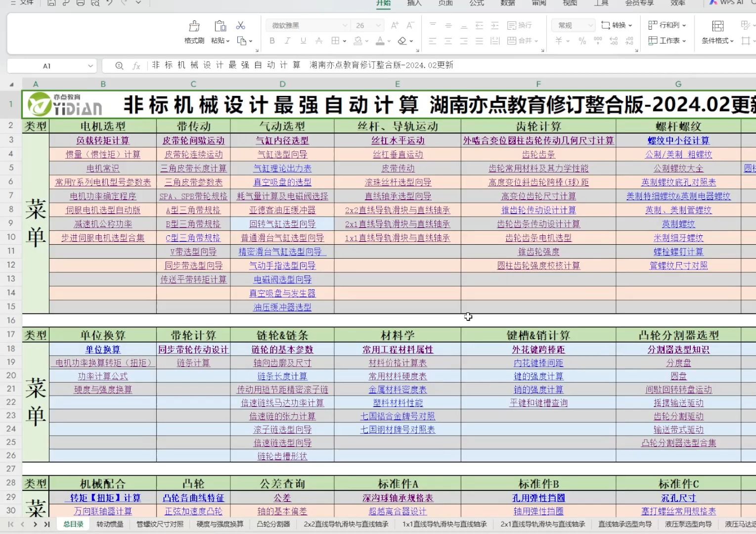The image size is (756, 534).
Task: Click the next sheet navigation arrow
Action: (x=35, y=524)
